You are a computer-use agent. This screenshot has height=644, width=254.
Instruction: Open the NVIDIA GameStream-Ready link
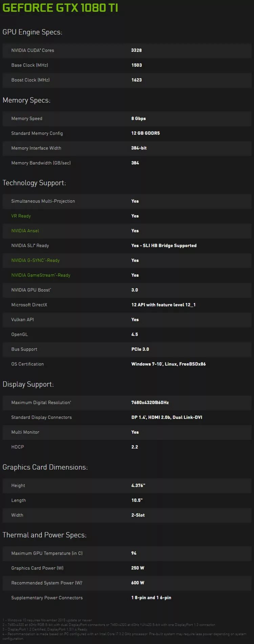[x=41, y=275]
